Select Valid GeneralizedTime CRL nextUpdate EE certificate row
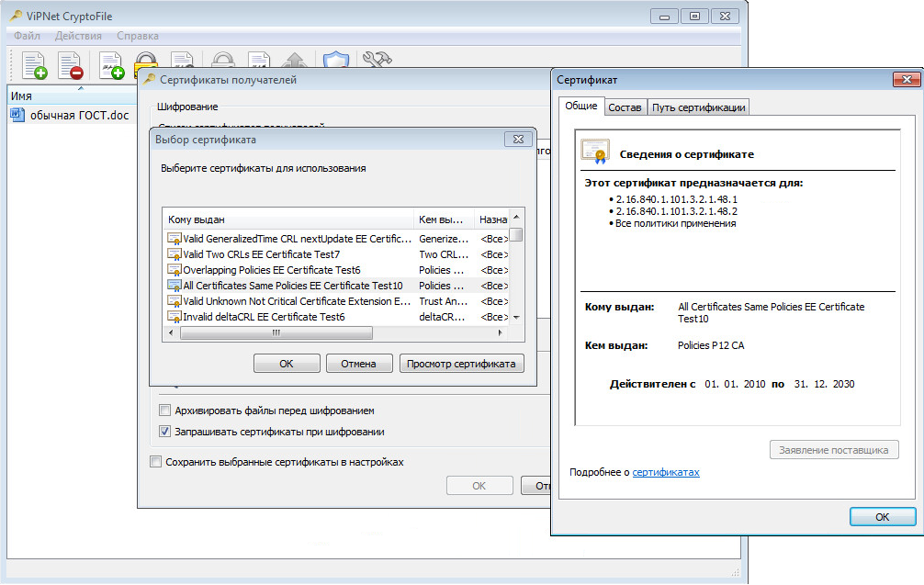924x585 pixels. (336, 239)
